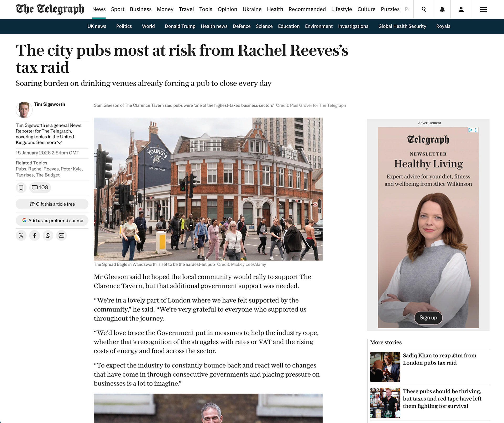504x423 pixels.
Task: Share article by email icon
Action: (61, 235)
